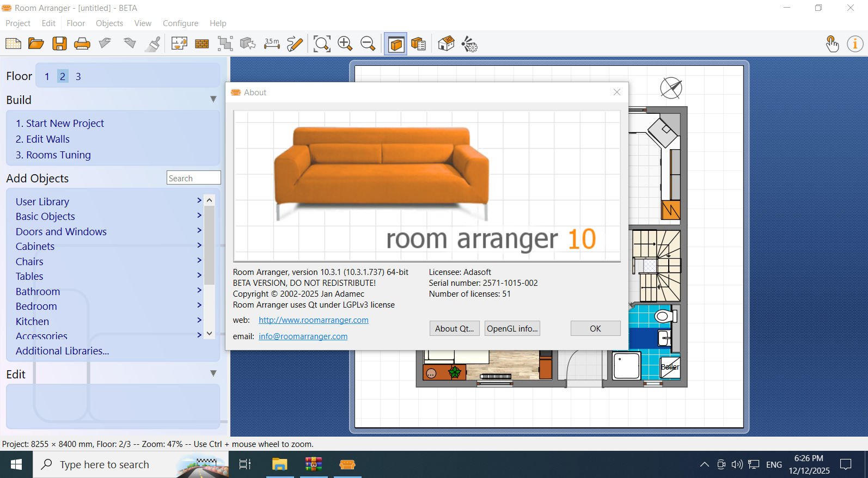Click the measure distance 3.5m icon

272,44
